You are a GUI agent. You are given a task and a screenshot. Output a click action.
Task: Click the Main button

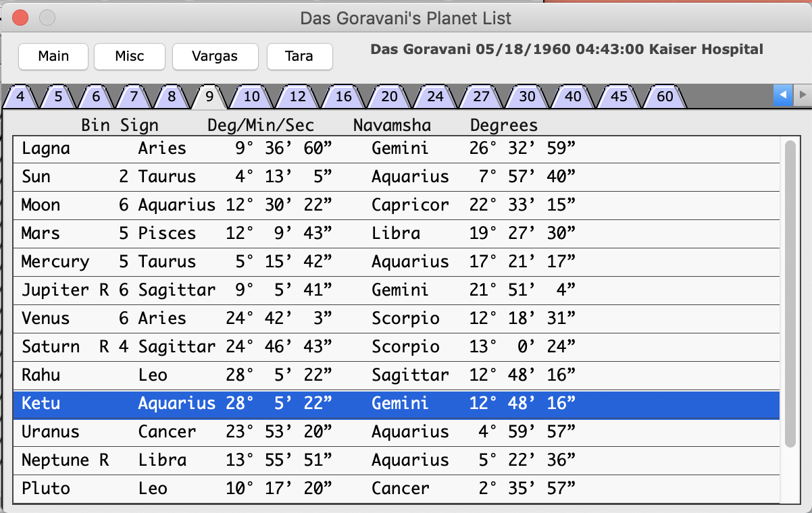[x=53, y=56]
